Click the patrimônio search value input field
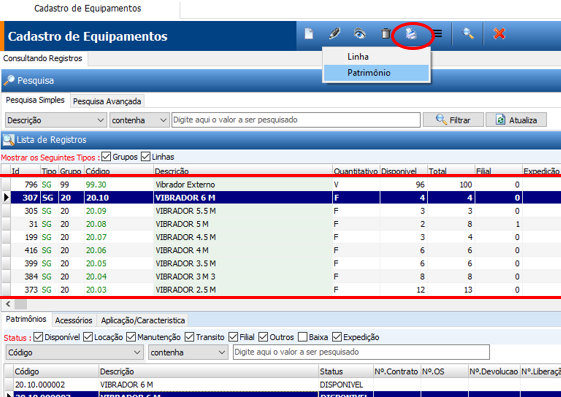Image resolution: width=561 pixels, height=397 pixels. point(361,352)
